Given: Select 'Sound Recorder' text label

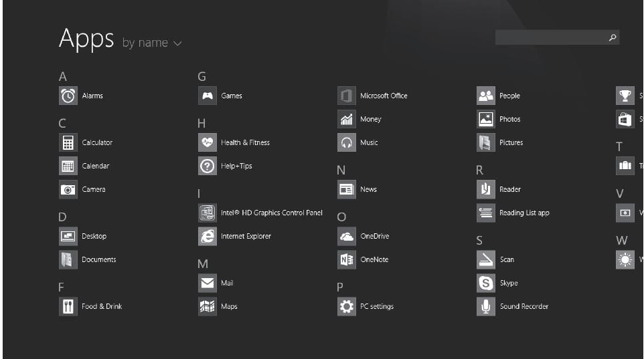Looking at the screenshot, I should coord(524,306).
